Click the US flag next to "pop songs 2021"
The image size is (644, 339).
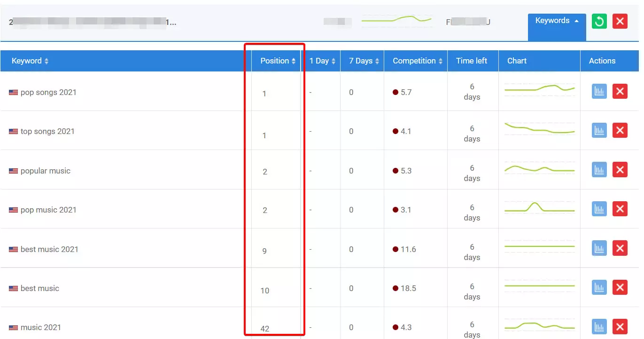(13, 92)
